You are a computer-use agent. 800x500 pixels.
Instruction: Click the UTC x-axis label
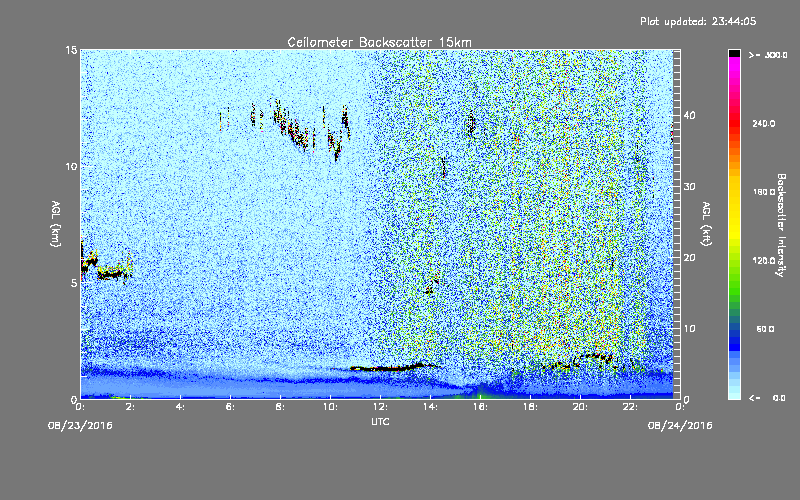(x=380, y=421)
